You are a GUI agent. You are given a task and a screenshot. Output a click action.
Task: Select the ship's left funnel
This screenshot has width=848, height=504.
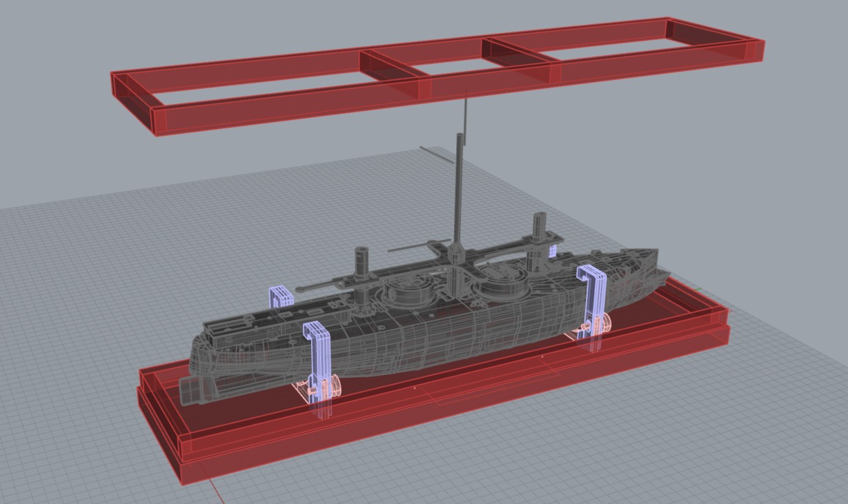pos(362,265)
